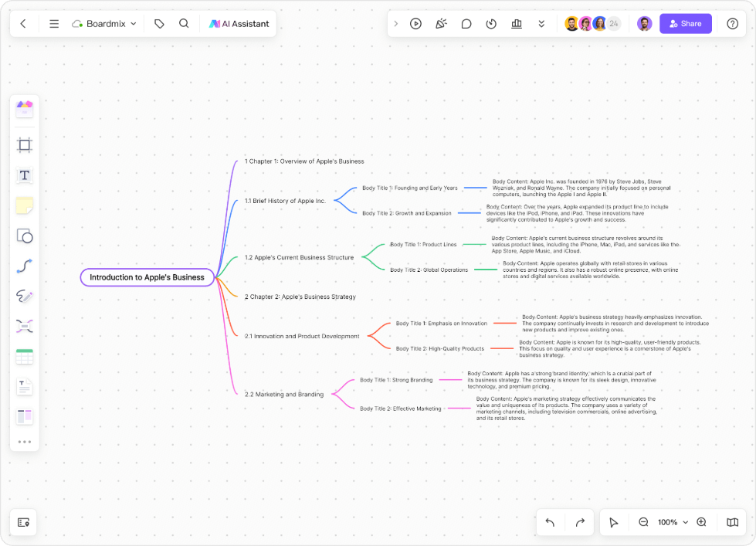Click the first collaborator avatar
756x546 pixels.
[571, 24]
